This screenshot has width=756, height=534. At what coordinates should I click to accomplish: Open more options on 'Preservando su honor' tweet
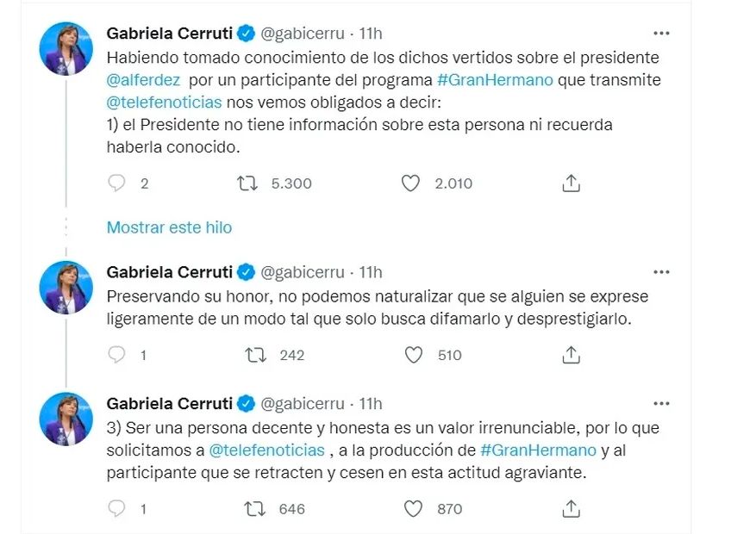661,272
